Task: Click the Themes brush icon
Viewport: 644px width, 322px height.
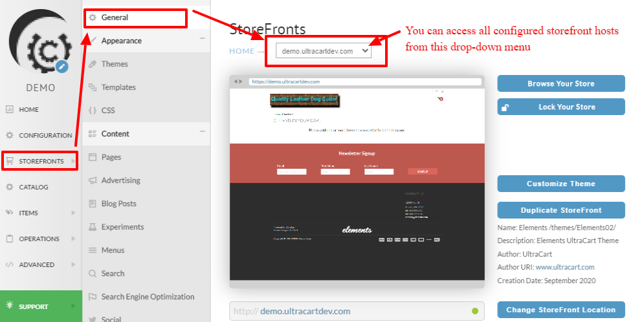Action: pos(93,64)
